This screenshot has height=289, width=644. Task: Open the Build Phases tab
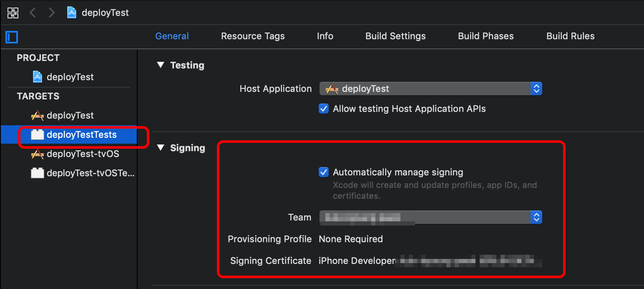tap(486, 36)
